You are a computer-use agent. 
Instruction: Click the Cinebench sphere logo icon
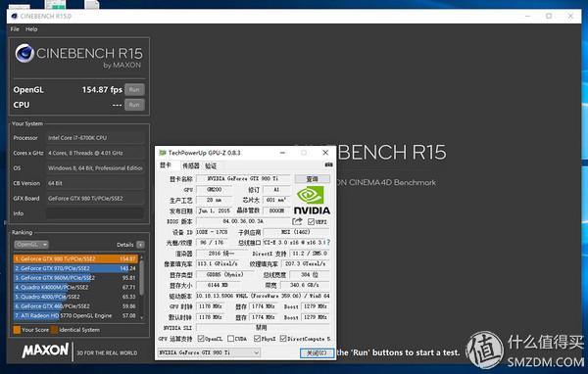tap(24, 53)
